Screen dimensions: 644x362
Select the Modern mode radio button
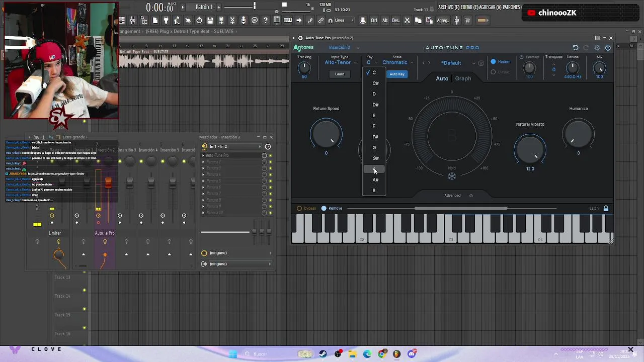click(493, 62)
